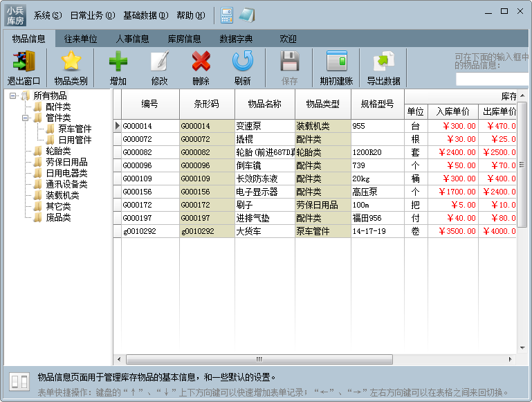Select the 轮胎类 folder icon
This screenshot has width=532, height=402.
(x=37, y=151)
